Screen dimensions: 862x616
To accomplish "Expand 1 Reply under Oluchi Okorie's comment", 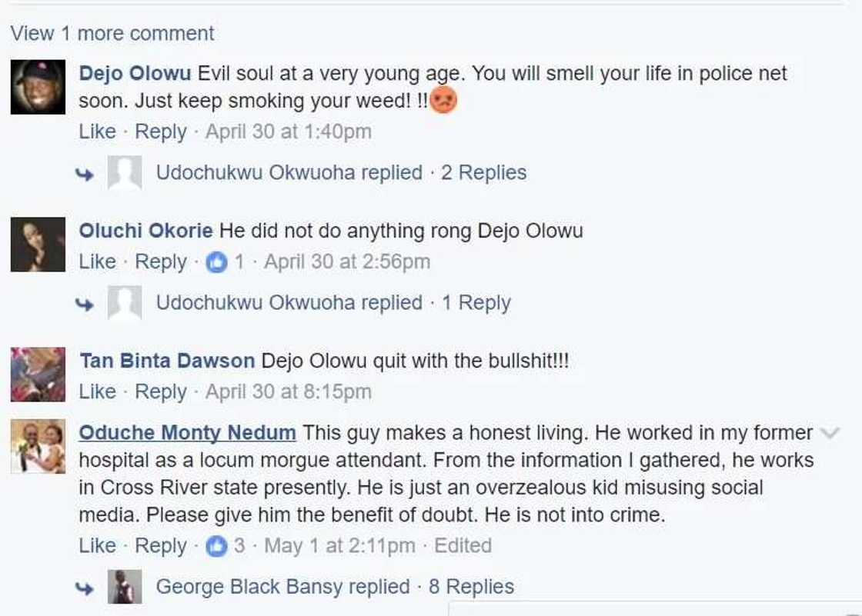I will coord(476,303).
